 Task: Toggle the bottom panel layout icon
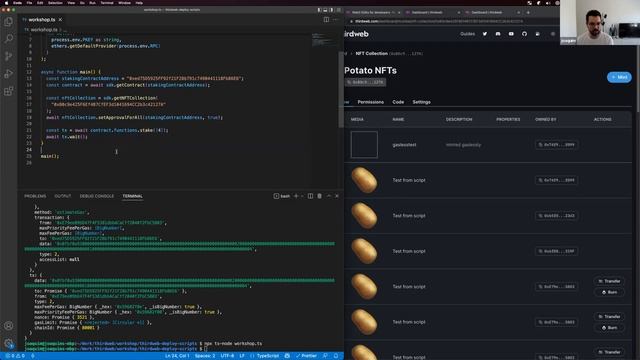(325, 10)
